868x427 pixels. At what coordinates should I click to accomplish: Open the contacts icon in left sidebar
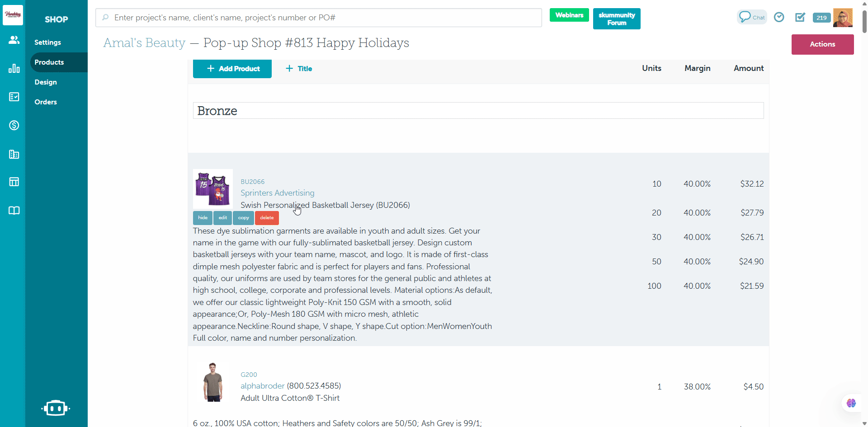coord(14,40)
